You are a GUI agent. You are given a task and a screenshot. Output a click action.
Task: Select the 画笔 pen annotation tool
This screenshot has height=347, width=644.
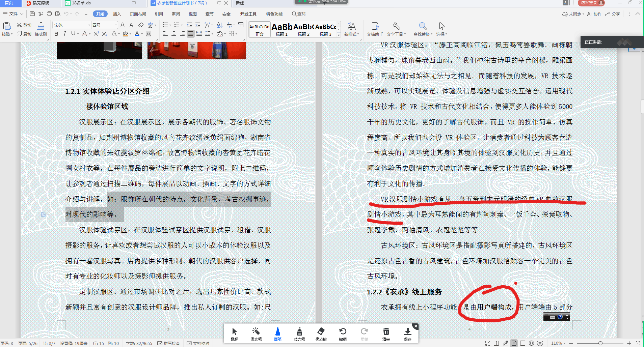tap(277, 334)
